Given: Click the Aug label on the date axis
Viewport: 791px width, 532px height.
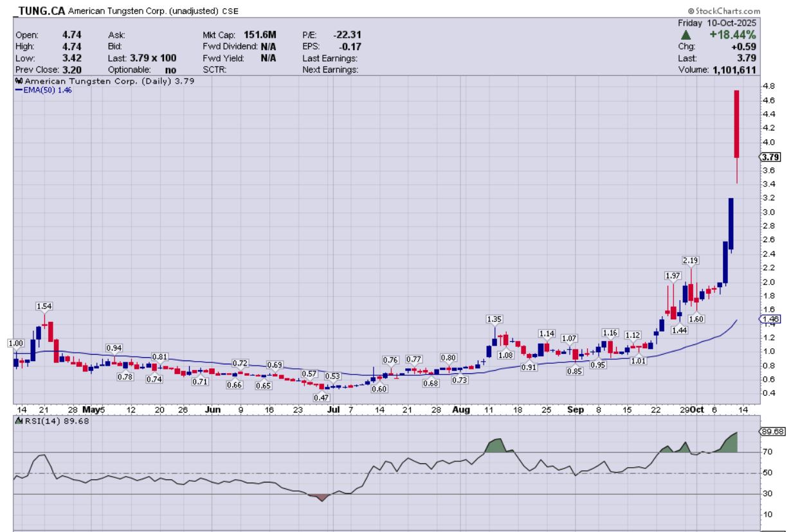Looking at the screenshot, I should coord(460,409).
